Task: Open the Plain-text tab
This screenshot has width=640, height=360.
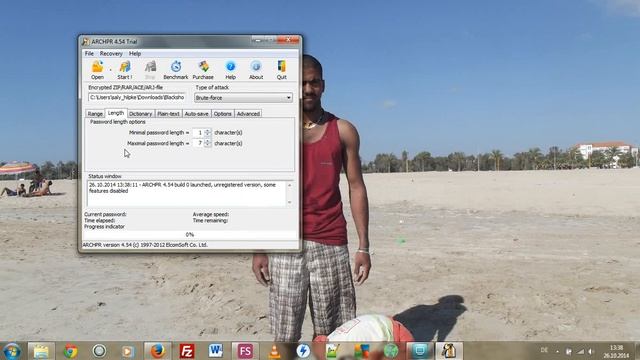Action: (x=168, y=114)
